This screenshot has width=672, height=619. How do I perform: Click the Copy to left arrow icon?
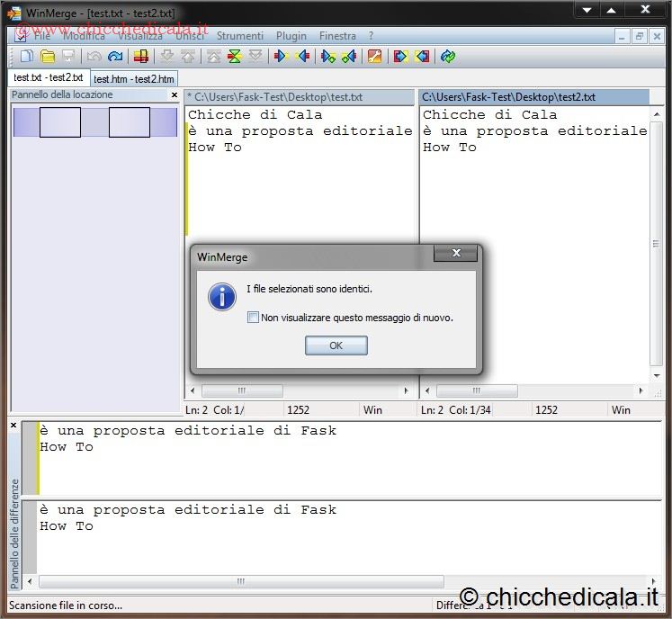pos(302,57)
